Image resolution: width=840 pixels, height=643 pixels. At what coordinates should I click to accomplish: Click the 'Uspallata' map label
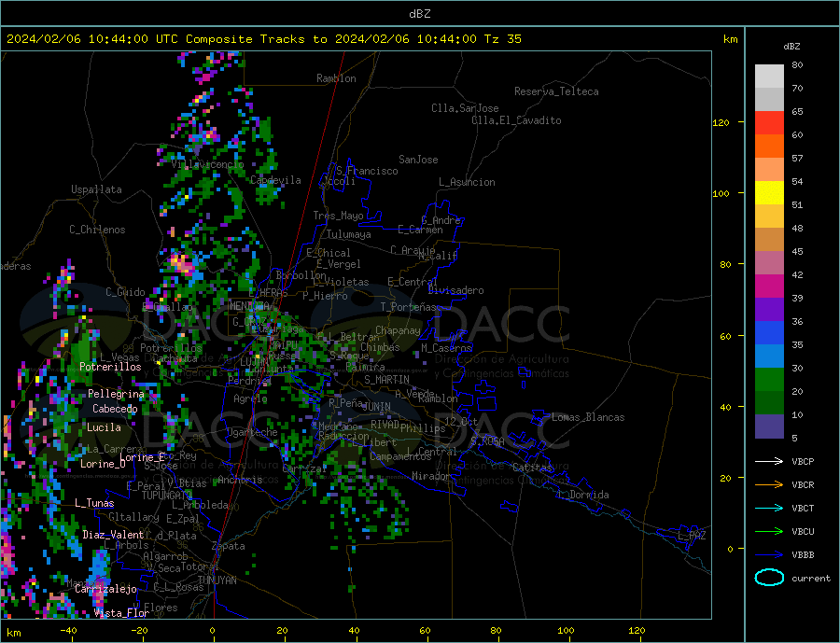[96, 189]
